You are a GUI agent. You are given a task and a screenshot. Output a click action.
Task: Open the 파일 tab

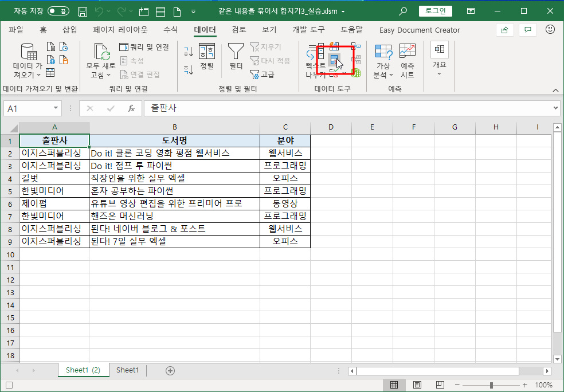tap(16, 30)
